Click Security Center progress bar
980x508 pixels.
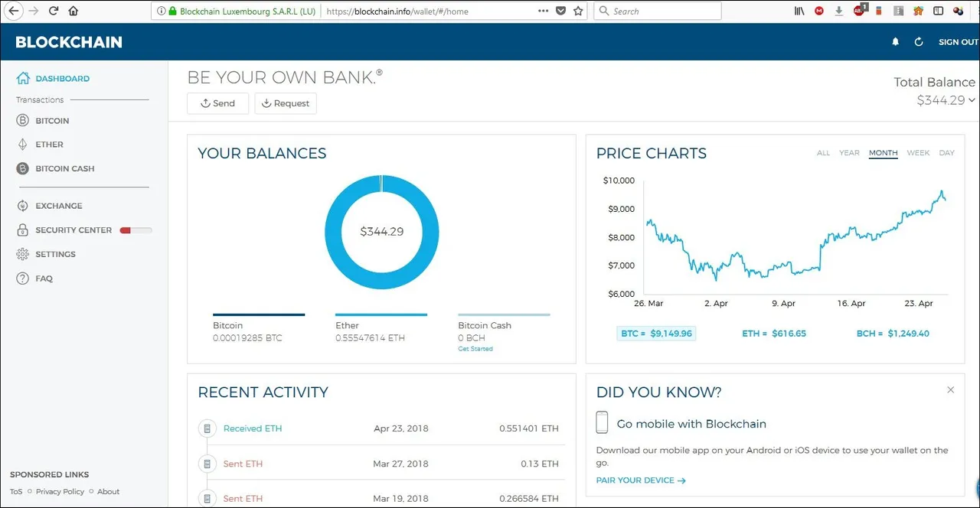(x=136, y=230)
